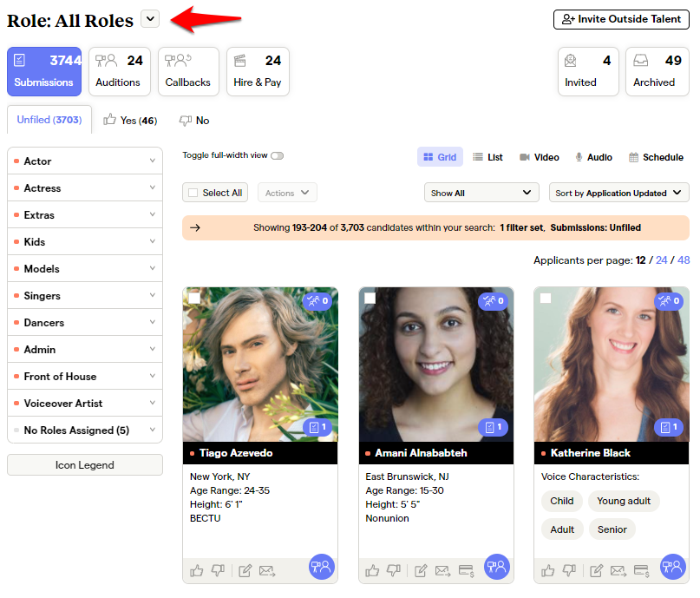The width and height of the screenshot is (700, 598).
Task: Switch to Video view
Action: [539, 157]
